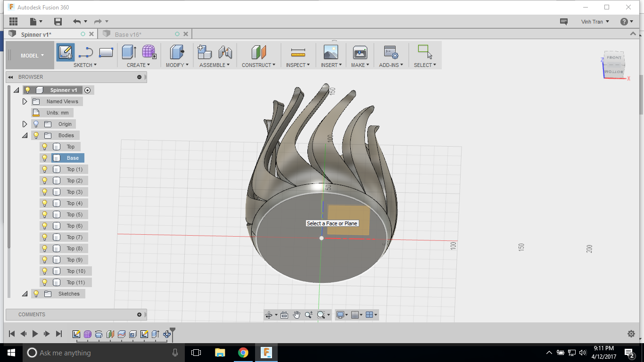Click the FRONT face of ViewCube
This screenshot has height=362, width=644.
(x=614, y=58)
